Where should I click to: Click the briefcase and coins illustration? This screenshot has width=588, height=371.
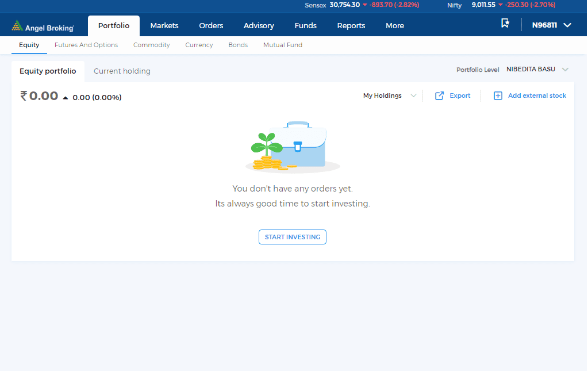click(293, 147)
